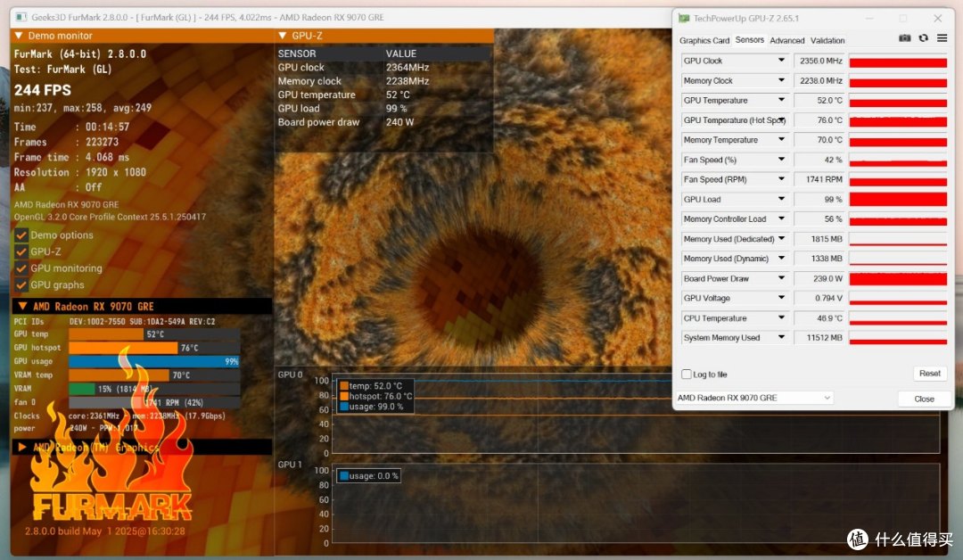This screenshot has width=963, height=560.
Task: Click the hotspot legend entry in GPU 0 graph
Action: click(x=376, y=396)
